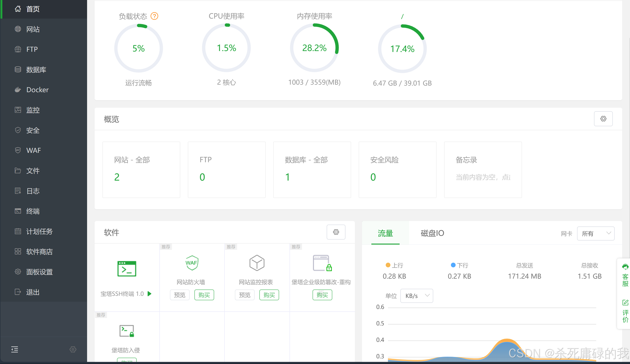Click the grid icon beside 软件商店
This screenshot has height=364, width=630.
[x=18, y=251]
